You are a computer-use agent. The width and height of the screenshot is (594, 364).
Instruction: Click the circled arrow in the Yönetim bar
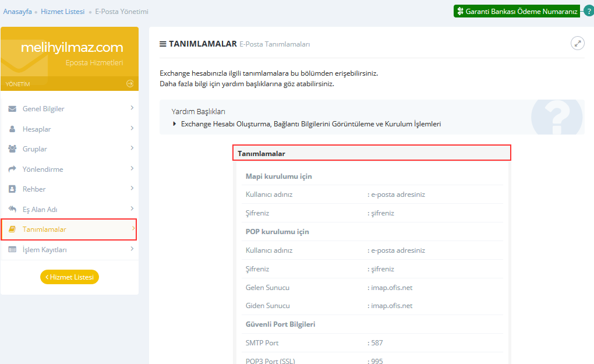pyautogui.click(x=130, y=84)
